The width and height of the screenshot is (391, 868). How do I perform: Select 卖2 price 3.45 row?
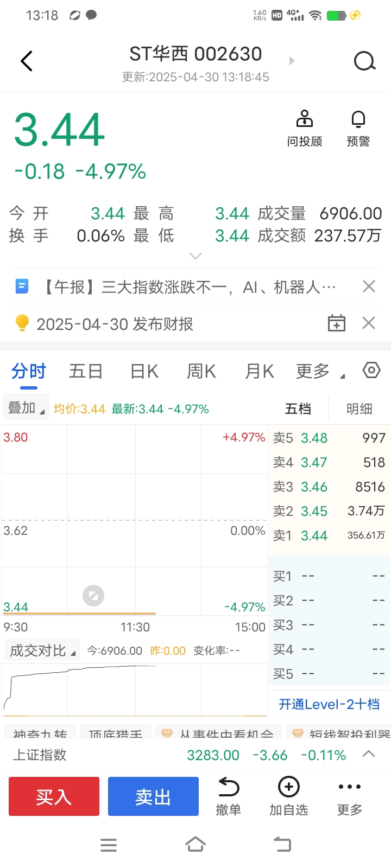tap(329, 511)
